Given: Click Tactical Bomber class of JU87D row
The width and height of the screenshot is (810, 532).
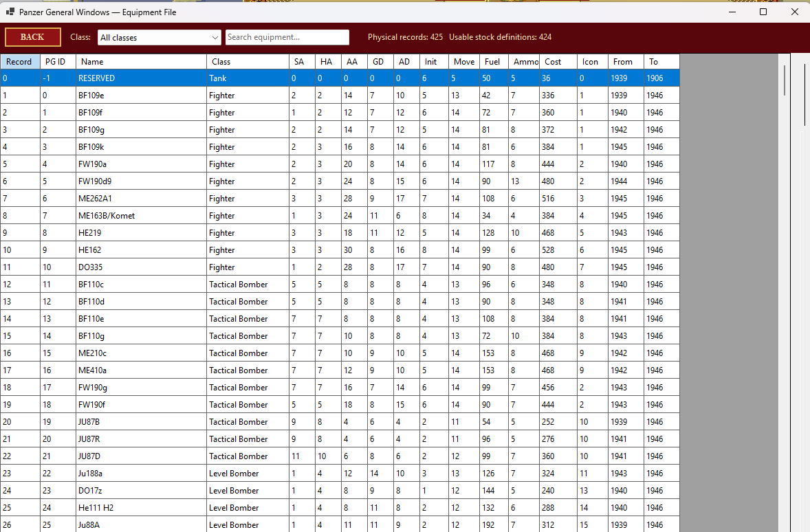Looking at the screenshot, I should pos(248,456).
